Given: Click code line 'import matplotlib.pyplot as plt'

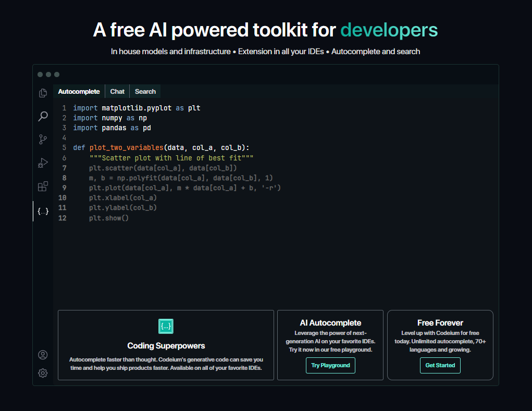Looking at the screenshot, I should 137,108.
